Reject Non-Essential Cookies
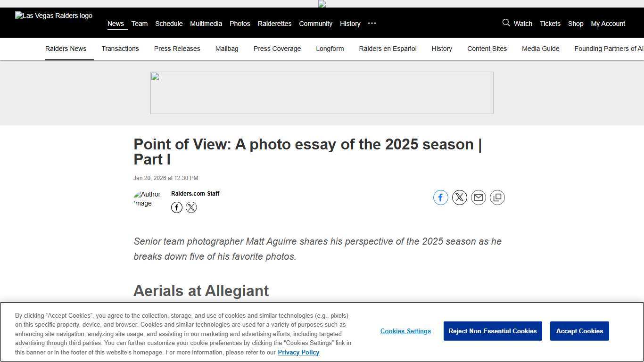The image size is (644, 362). point(493,331)
